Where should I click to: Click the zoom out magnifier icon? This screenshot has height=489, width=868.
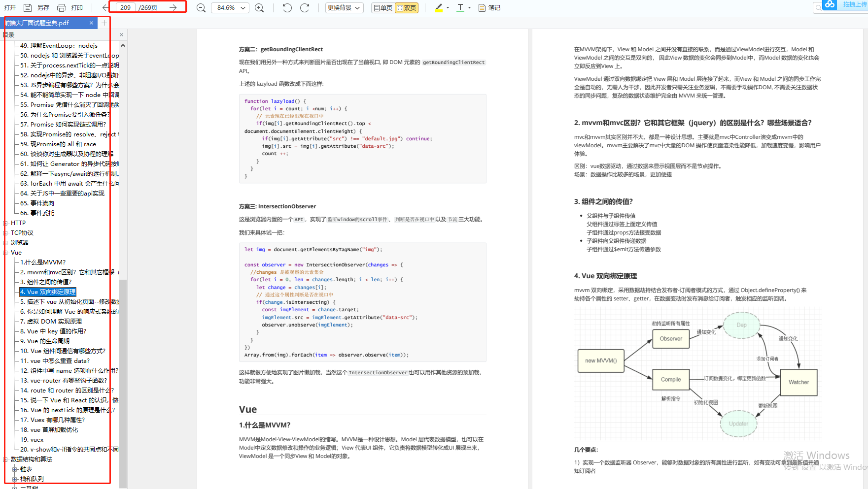201,8
